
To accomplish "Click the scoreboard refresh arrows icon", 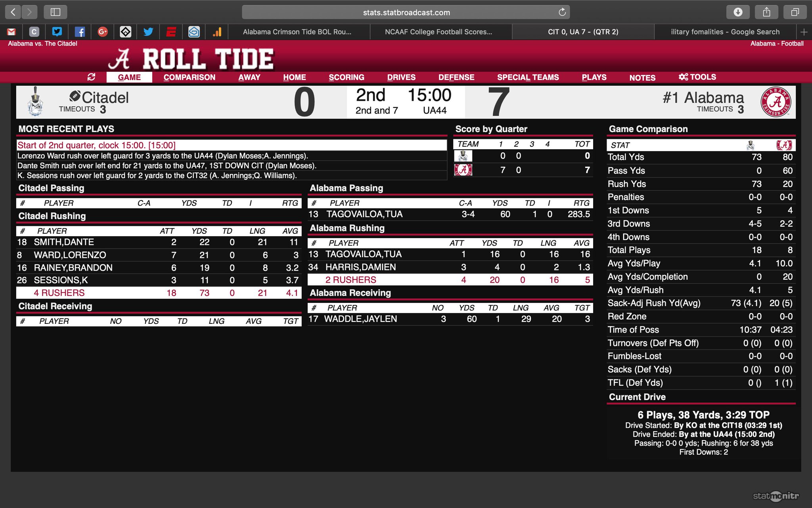I will 91,77.
